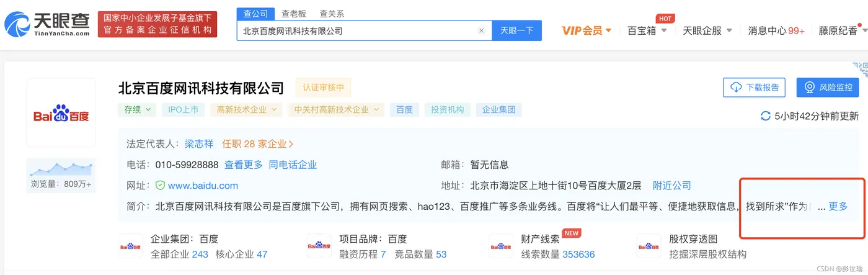The height and width of the screenshot is (275, 868).
Task: Click the 认证审核中 badge
Action: 323,88
